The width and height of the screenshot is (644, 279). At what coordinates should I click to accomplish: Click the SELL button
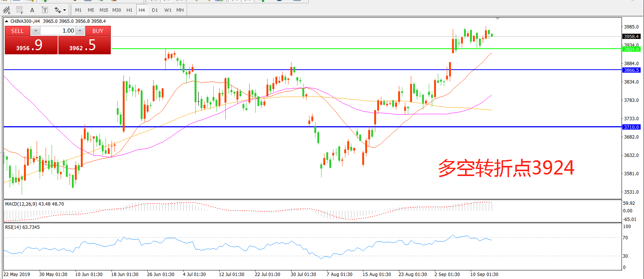(x=17, y=31)
